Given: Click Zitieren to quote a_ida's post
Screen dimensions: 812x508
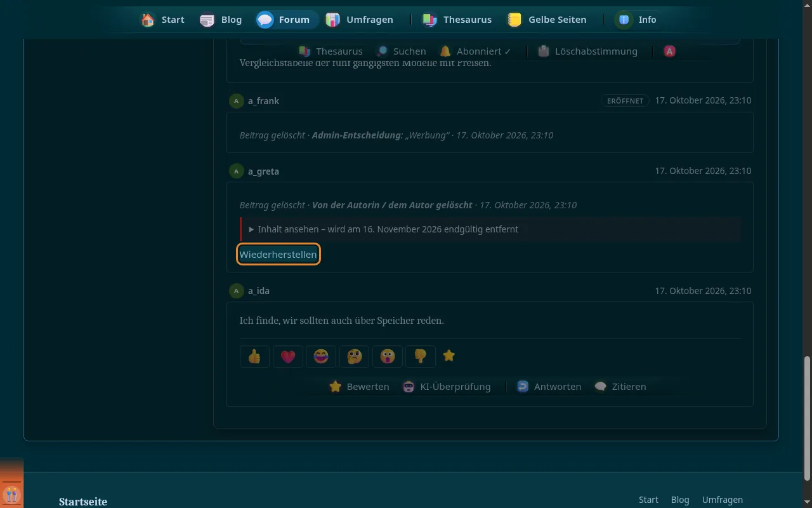Looking at the screenshot, I should click(x=620, y=387).
